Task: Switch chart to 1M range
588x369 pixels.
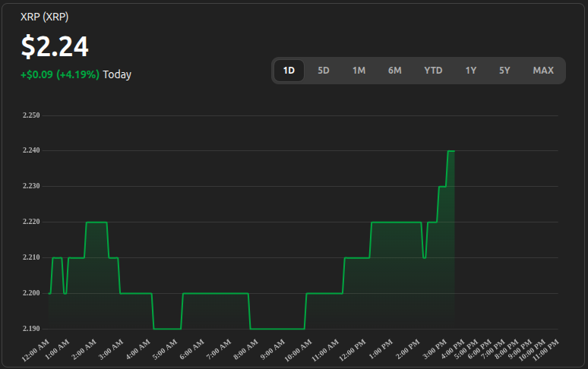Action: click(x=359, y=71)
